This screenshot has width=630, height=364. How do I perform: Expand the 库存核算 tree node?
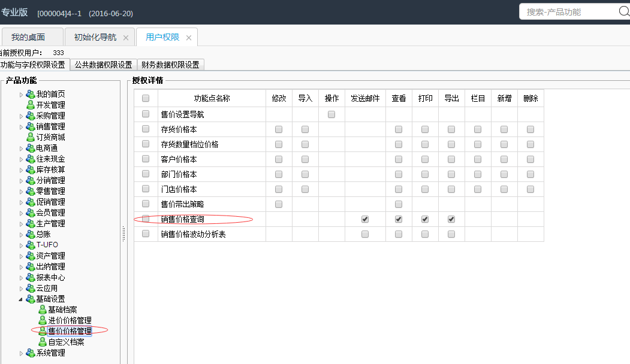click(x=22, y=170)
